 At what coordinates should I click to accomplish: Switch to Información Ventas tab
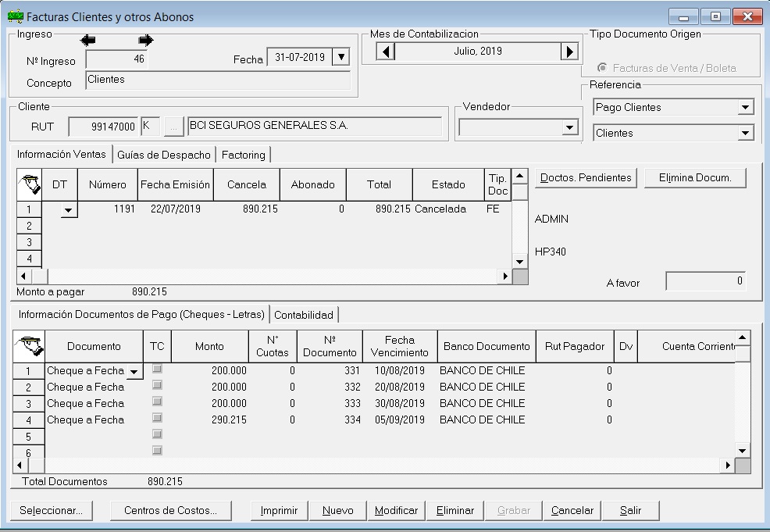[62, 154]
